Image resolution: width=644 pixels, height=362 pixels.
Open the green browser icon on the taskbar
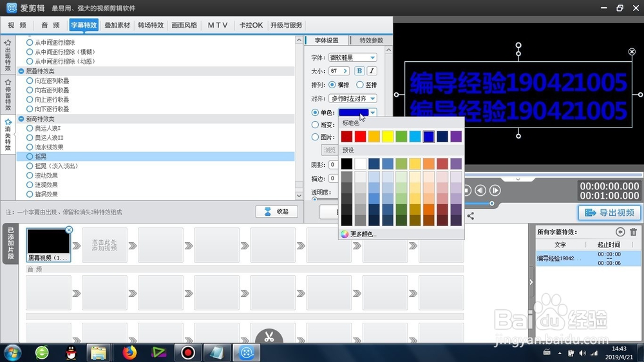click(42, 352)
